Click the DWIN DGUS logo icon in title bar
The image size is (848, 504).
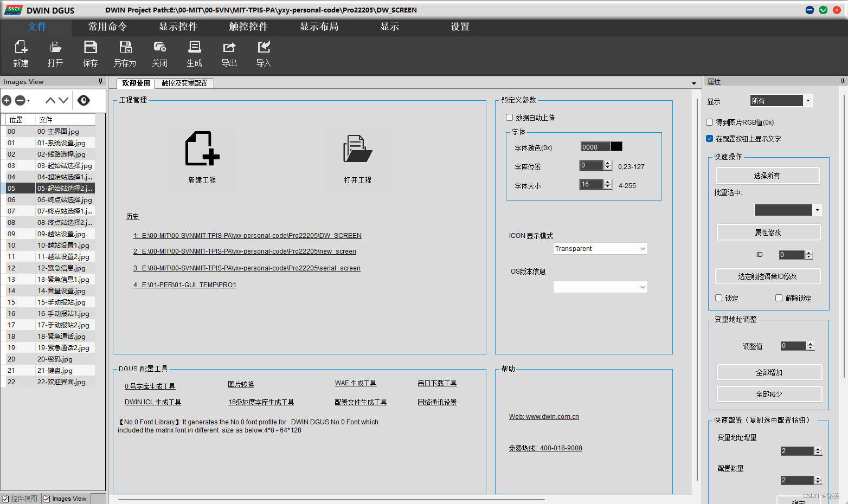(x=14, y=10)
